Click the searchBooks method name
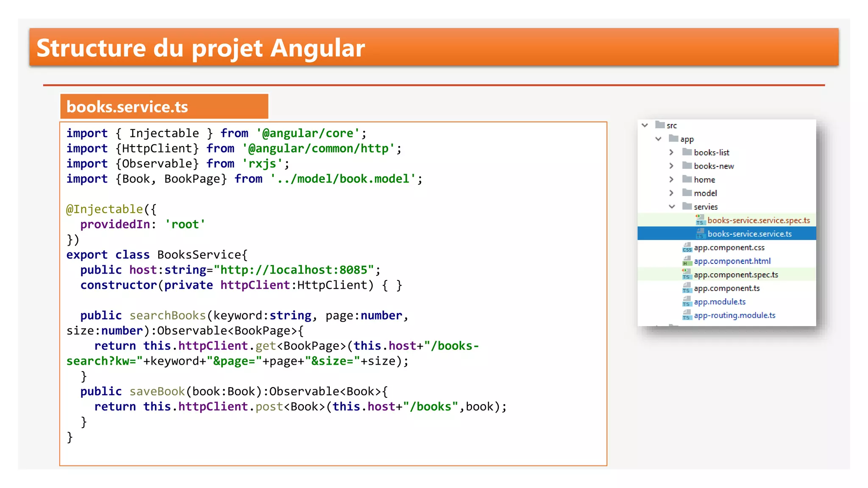The image size is (868, 488). tap(167, 316)
